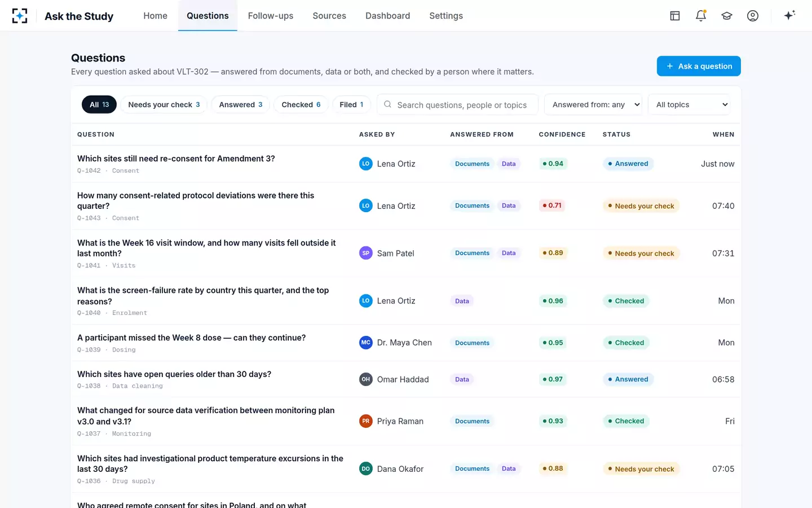
Task: Click the Search questions input field
Action: (x=457, y=104)
